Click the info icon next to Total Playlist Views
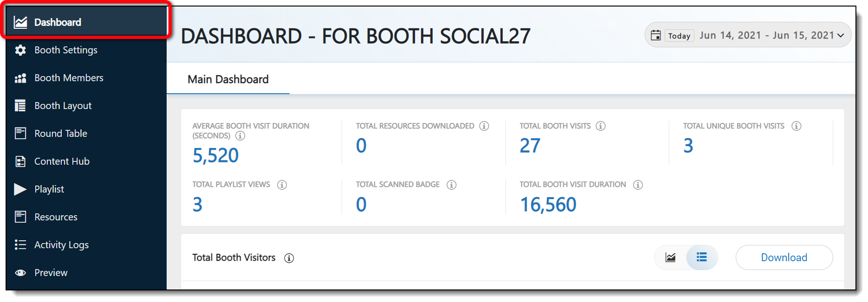The height and width of the screenshot is (302, 868). pyautogui.click(x=282, y=185)
